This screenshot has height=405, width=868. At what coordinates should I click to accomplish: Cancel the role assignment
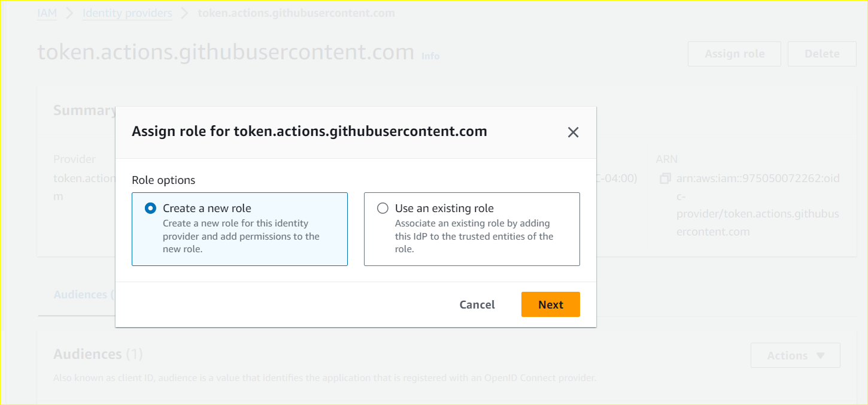(x=477, y=304)
